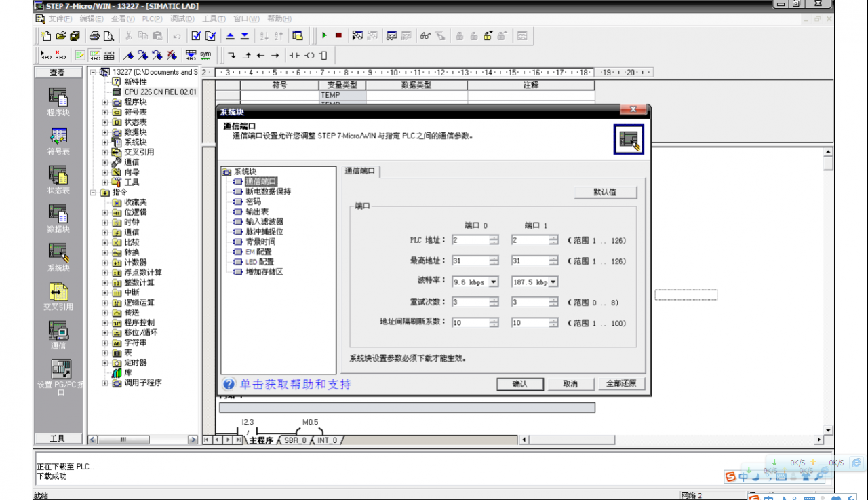Image resolution: width=868 pixels, height=500 pixels.
Task: Click the 全部还原 button
Action: coord(621,384)
